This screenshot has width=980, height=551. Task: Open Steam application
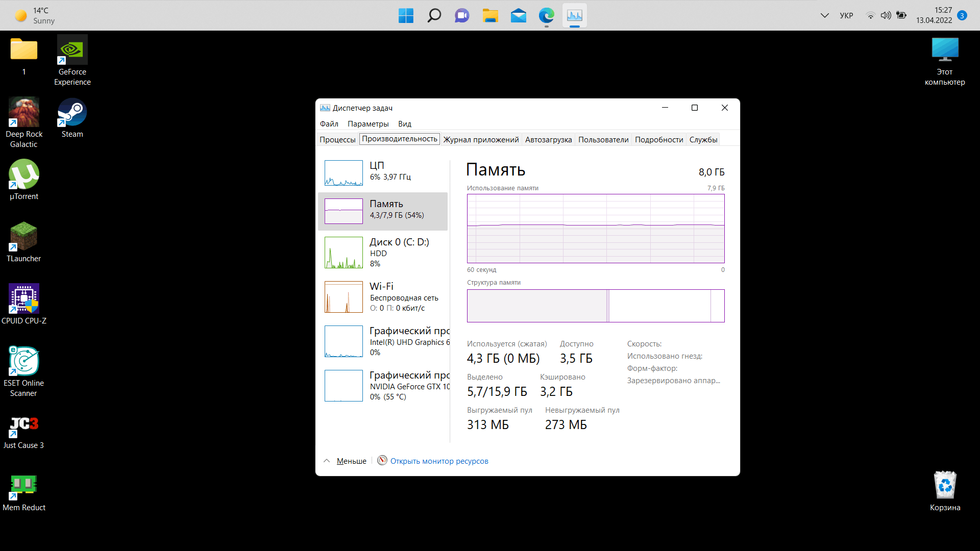tap(72, 115)
